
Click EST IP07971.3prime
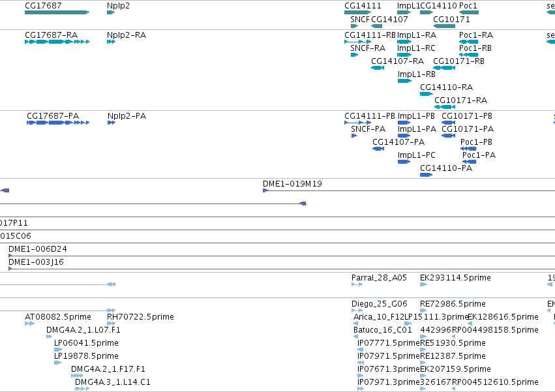[361, 389]
